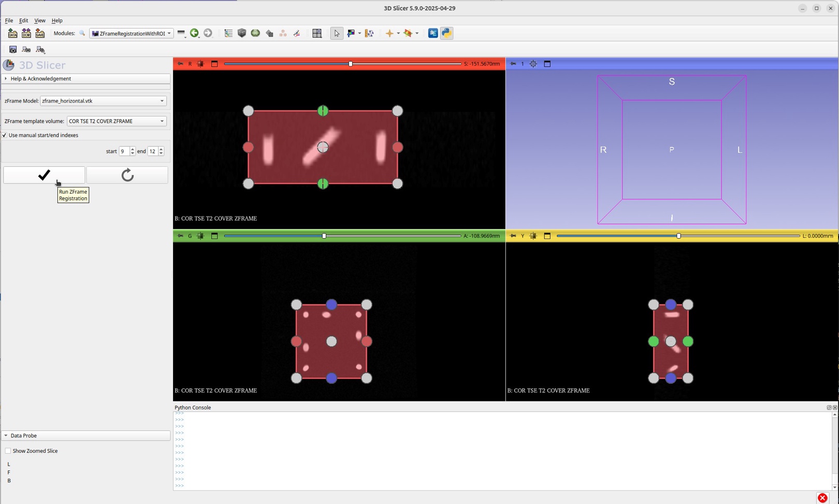Open crosshair options dropdown arrow

398,33
